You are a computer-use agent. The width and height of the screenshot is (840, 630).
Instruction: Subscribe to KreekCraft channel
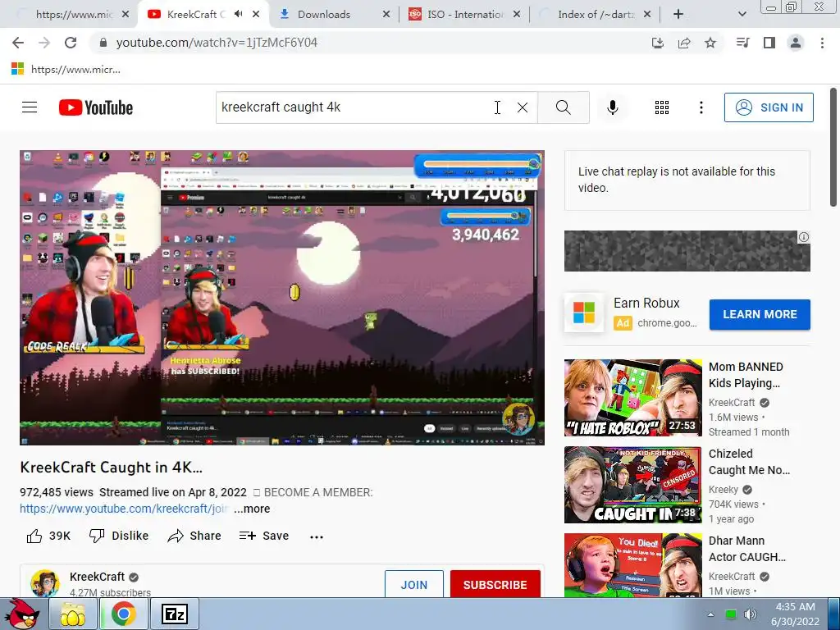495,584
